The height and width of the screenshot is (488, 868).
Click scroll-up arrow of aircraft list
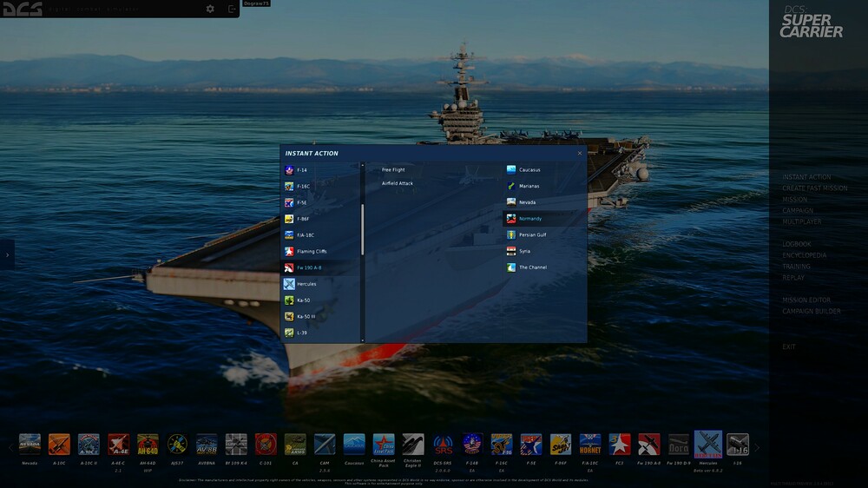pyautogui.click(x=363, y=165)
